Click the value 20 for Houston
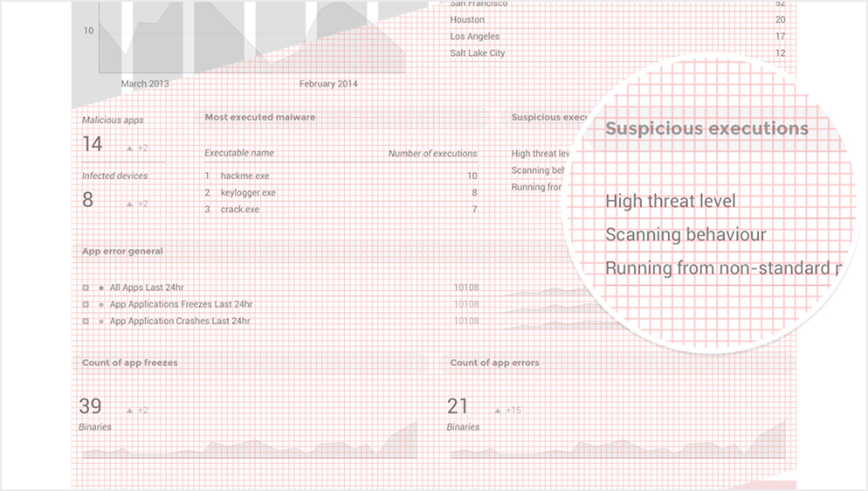868x491 pixels. pos(780,20)
